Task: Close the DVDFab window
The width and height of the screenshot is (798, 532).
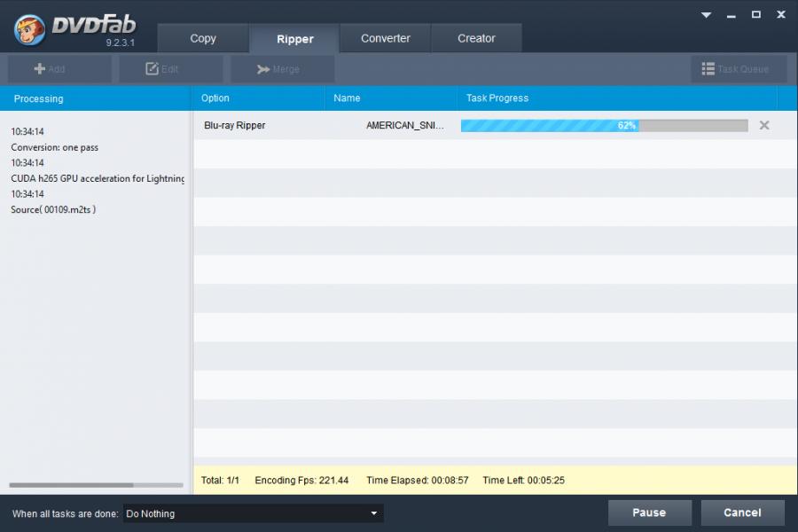Action: 781,15
